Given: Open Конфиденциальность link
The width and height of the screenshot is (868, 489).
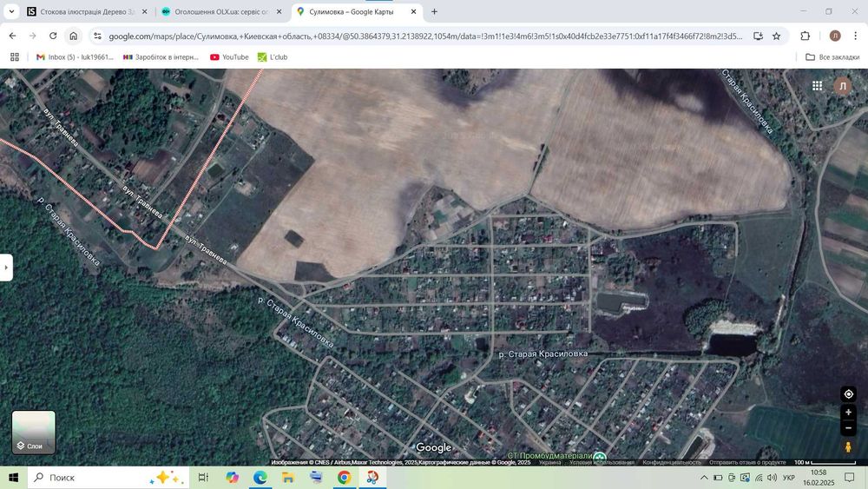Looking at the screenshot, I should pos(672,462).
